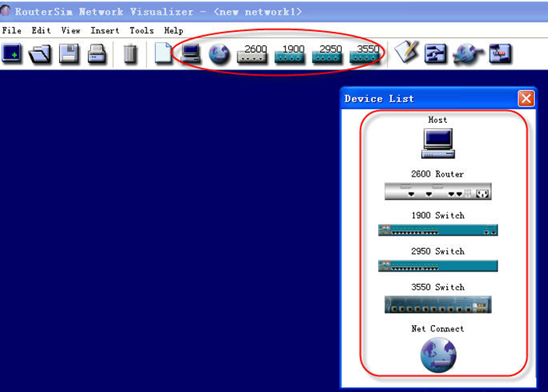This screenshot has height=392, width=548.
Task: Click the trash can delete icon
Action: coord(130,54)
